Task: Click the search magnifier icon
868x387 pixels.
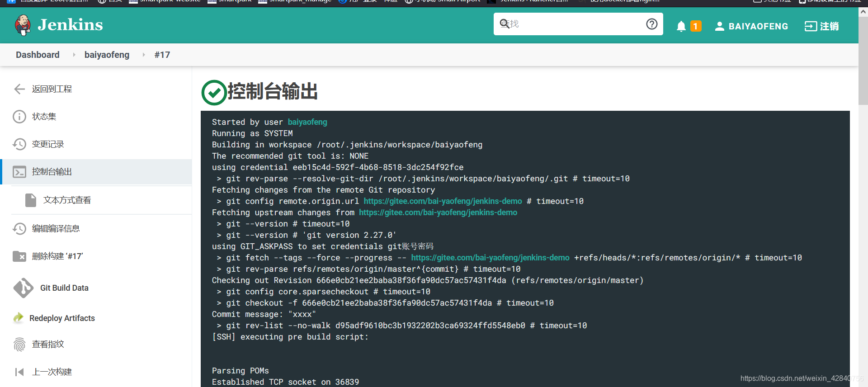Action: (504, 24)
